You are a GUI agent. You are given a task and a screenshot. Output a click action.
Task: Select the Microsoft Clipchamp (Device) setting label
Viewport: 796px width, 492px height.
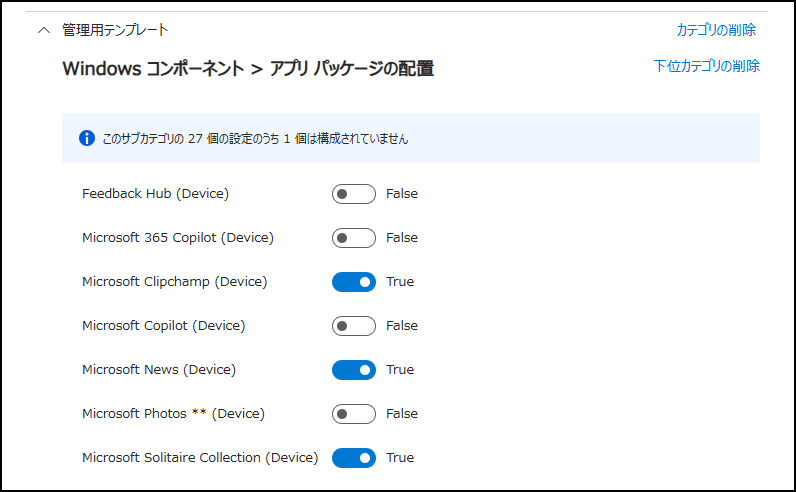pos(174,282)
